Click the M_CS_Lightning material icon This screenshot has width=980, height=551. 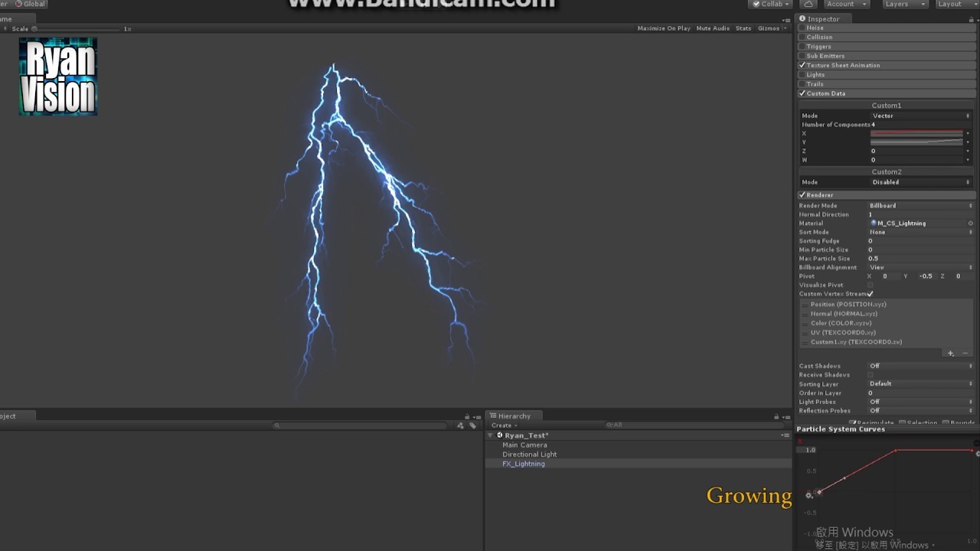pyautogui.click(x=873, y=223)
